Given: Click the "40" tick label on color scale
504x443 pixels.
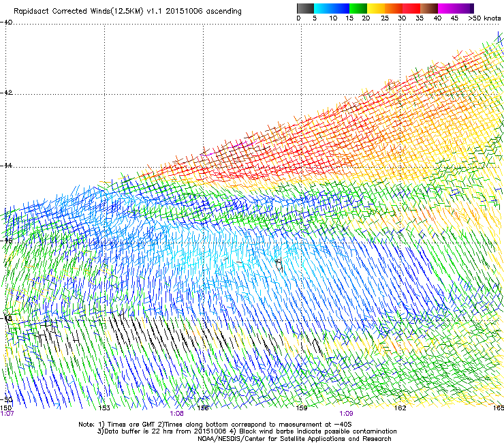Looking at the screenshot, I should click(437, 18).
